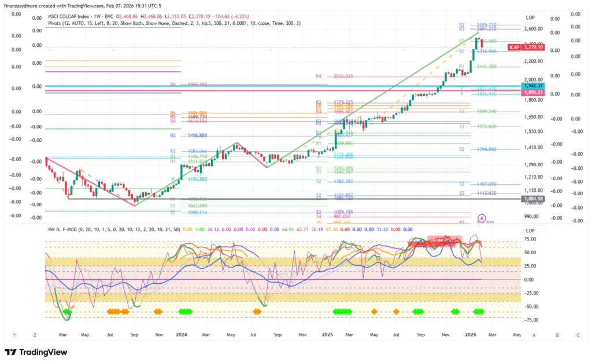Screen dimensions: 592x364
Task: Click the 2,370.10 current price label
Action: [x=533, y=47]
